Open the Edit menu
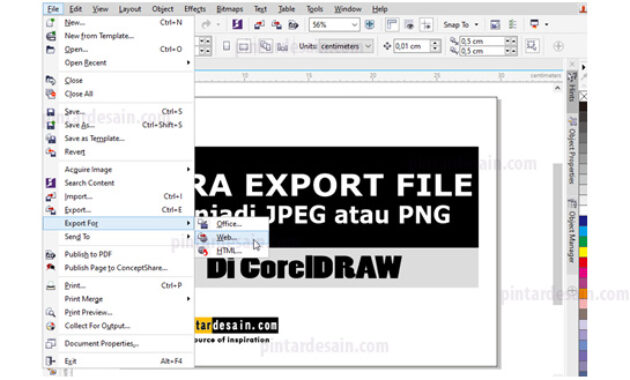 point(75,9)
